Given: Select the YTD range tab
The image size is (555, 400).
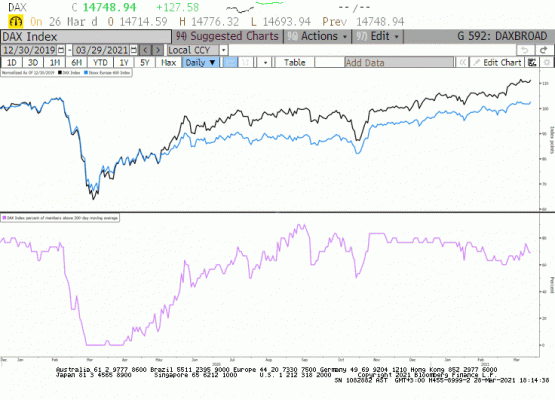Looking at the screenshot, I should (100, 63).
